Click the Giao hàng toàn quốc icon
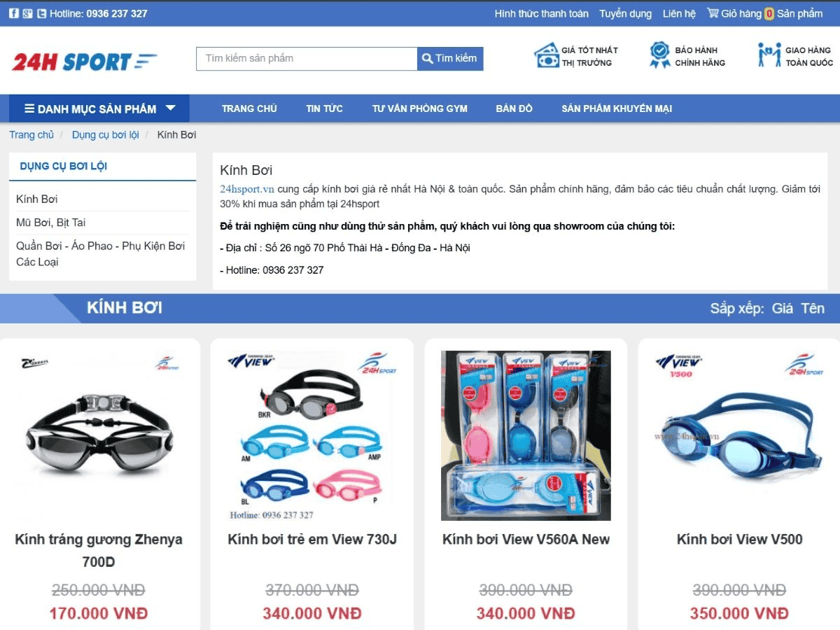Screen dimensions: 840x630 769,55
